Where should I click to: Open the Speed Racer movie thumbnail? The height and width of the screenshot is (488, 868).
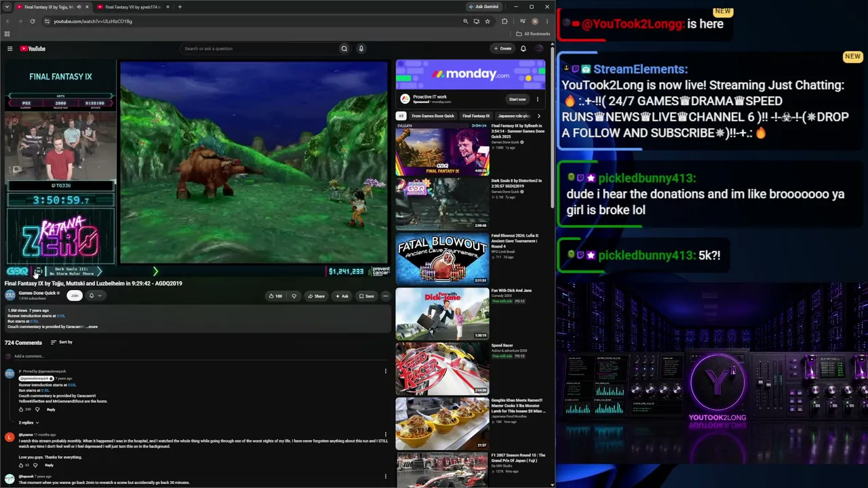click(442, 369)
